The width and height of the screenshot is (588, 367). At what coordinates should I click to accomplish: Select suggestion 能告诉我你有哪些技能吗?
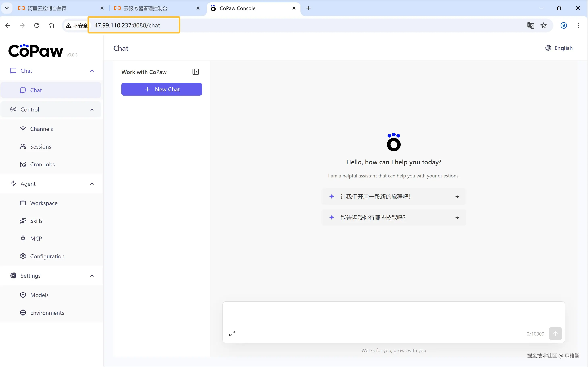pyautogui.click(x=393, y=218)
